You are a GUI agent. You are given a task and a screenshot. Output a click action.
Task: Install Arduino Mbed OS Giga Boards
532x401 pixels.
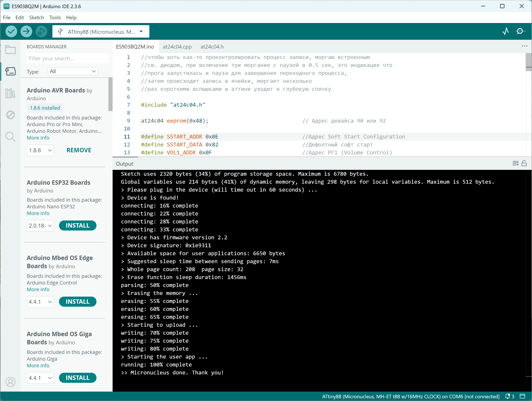pyautogui.click(x=78, y=378)
